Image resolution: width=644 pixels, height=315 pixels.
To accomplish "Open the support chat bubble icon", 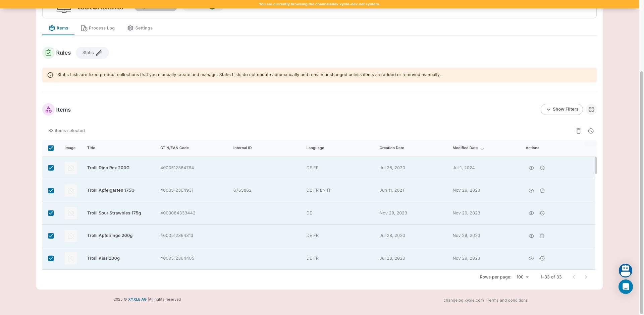I will coord(626,287).
